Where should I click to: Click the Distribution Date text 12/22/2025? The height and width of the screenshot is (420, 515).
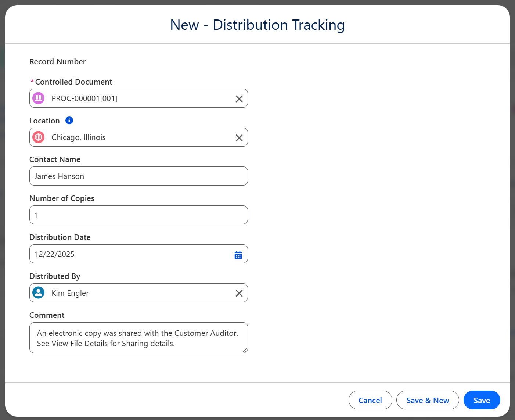pos(55,254)
